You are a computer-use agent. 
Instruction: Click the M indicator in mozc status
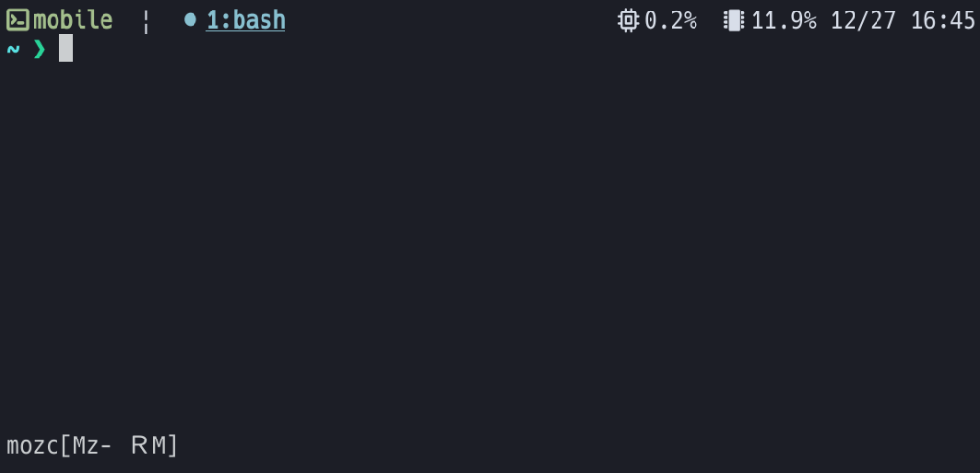click(159, 445)
